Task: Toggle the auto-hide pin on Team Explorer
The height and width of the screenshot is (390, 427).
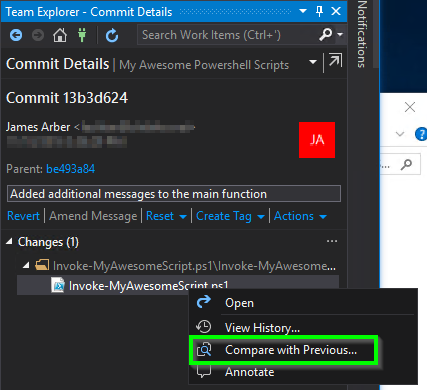Action: pyautogui.click(x=319, y=12)
